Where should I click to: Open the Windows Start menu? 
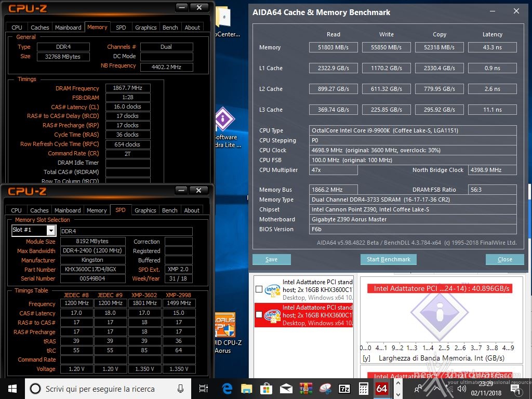coord(12,389)
